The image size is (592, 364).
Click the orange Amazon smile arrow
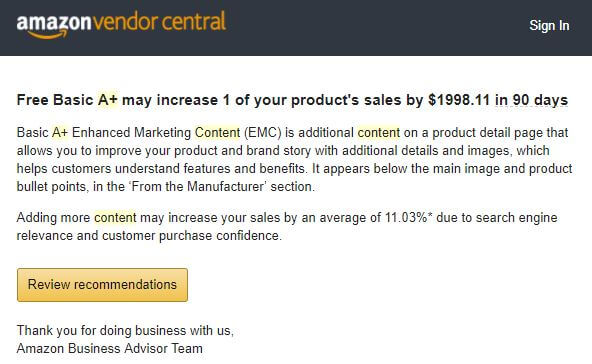pyautogui.click(x=48, y=35)
